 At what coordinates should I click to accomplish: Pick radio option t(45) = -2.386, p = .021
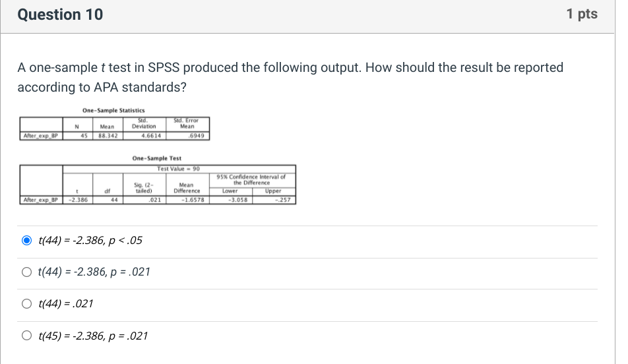[26, 335]
